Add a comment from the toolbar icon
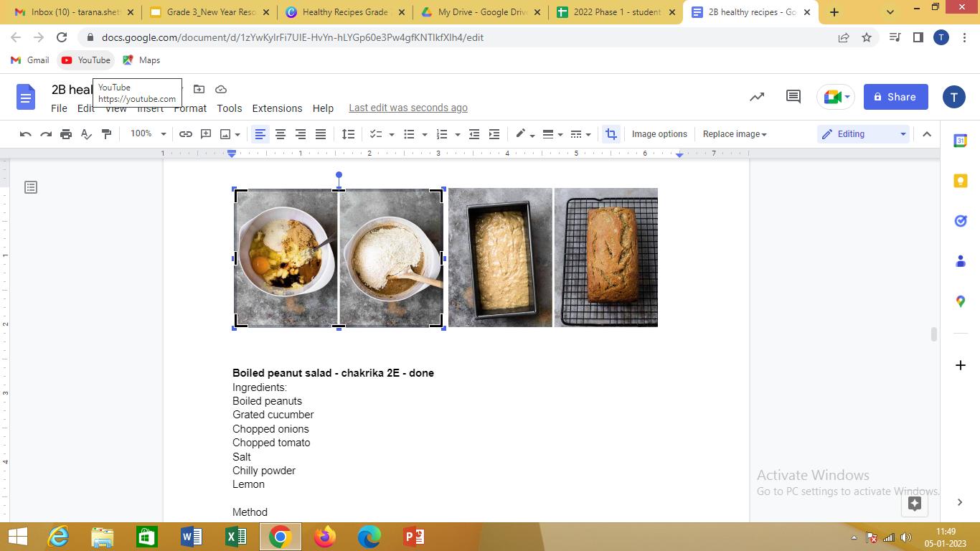Image resolution: width=980 pixels, height=551 pixels. [206, 134]
